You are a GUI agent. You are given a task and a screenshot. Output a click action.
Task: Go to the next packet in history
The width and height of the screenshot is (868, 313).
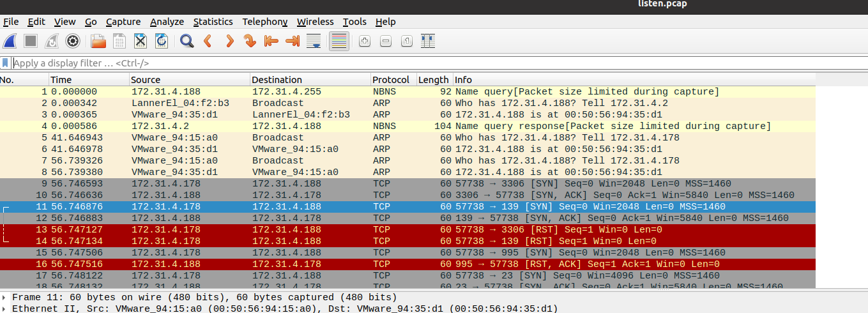point(229,42)
